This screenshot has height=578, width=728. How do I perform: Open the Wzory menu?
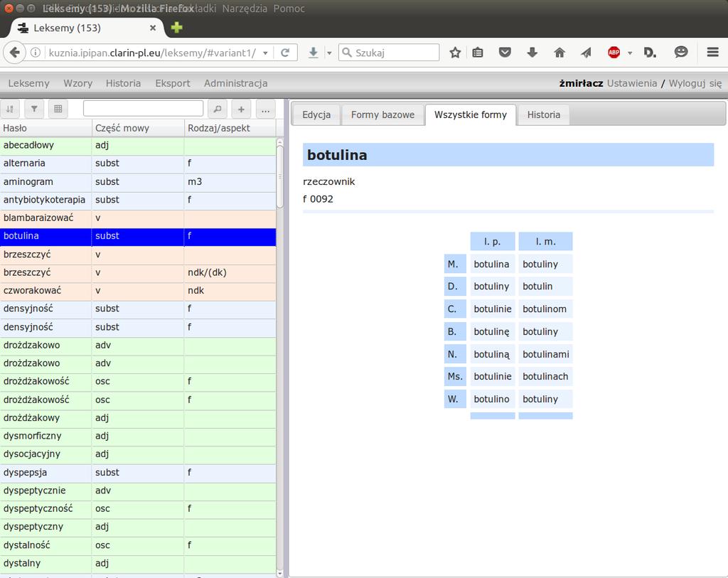point(78,83)
